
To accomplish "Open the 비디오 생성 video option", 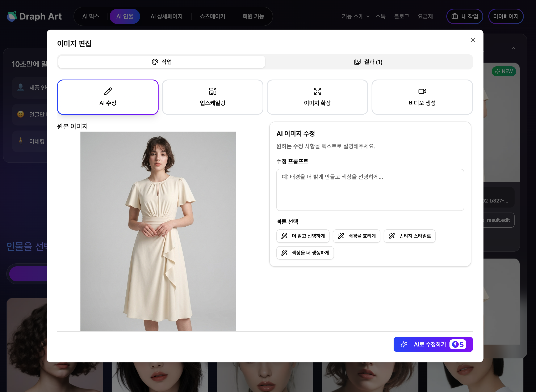I will 422,97.
